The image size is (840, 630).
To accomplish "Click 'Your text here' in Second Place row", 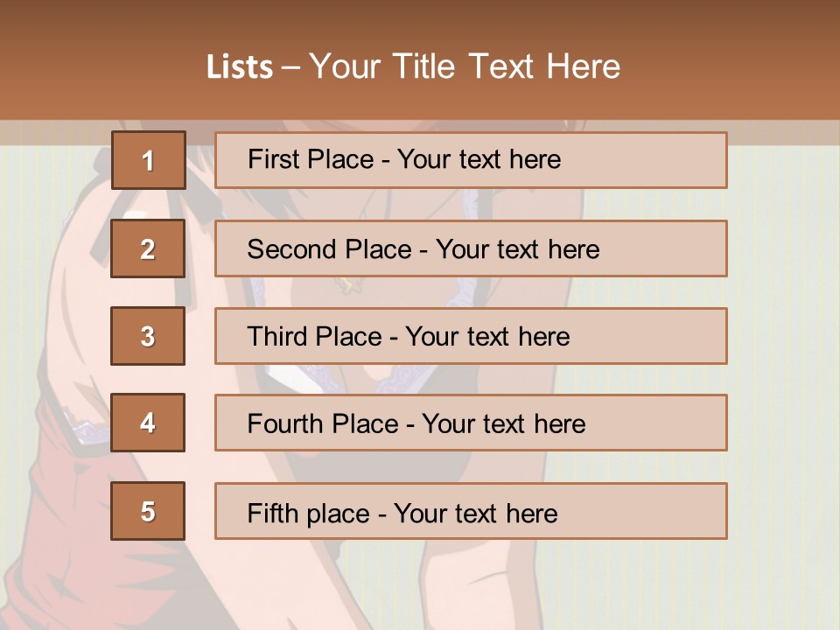I will [x=517, y=249].
